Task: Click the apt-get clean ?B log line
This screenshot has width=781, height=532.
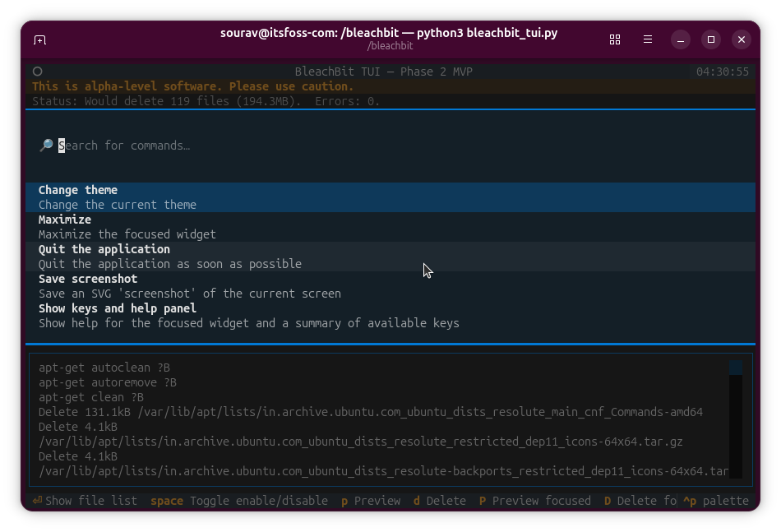Action: click(x=91, y=397)
